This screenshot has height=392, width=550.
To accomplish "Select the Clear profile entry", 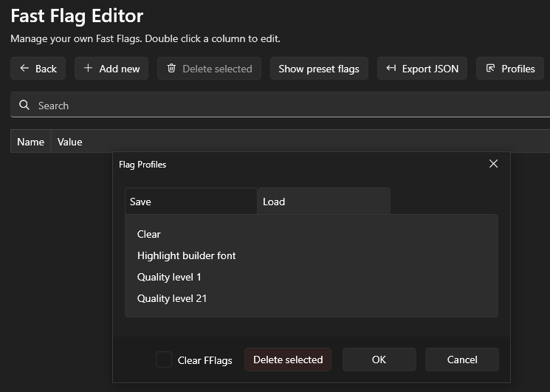I will point(149,234).
